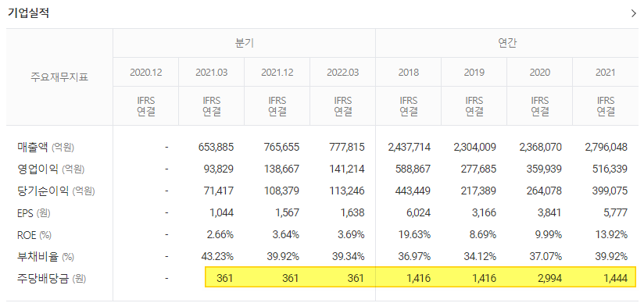The height and width of the screenshot is (303, 644).
Task: Click operating profit value 516,339
Action: 609,169
